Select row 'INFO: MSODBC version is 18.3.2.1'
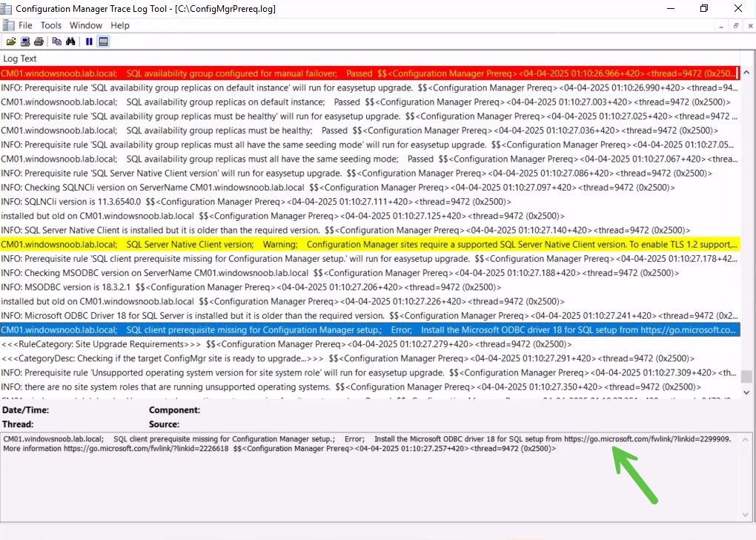Viewport: 756px width, 540px height. [x=370, y=287]
